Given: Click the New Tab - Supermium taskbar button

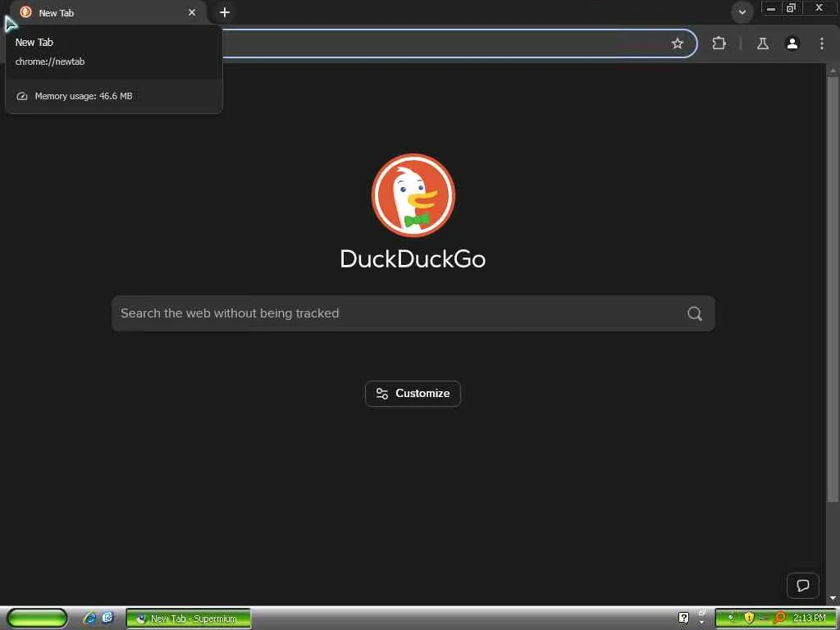Looking at the screenshot, I should point(188,619).
